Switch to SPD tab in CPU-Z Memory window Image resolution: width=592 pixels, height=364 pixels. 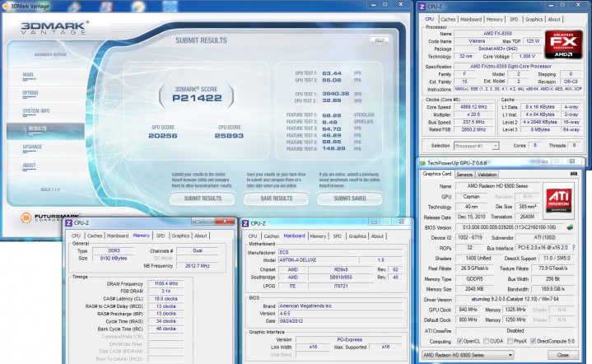point(161,236)
